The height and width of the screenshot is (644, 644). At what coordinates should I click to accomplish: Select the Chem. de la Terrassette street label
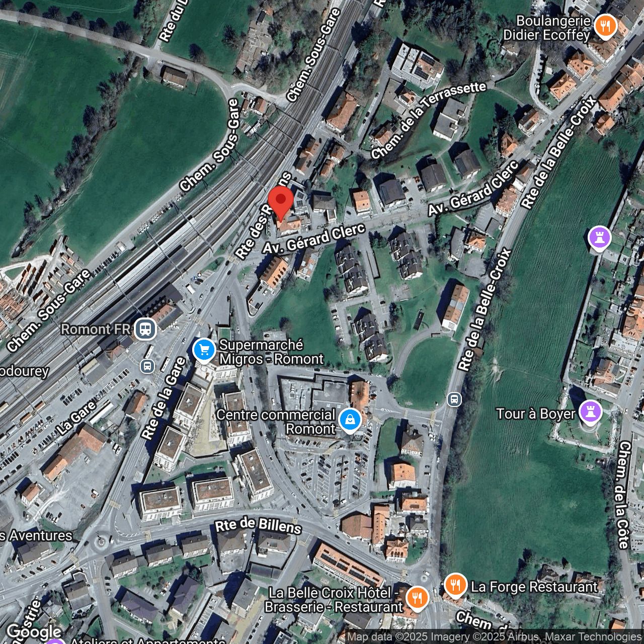tap(428, 119)
